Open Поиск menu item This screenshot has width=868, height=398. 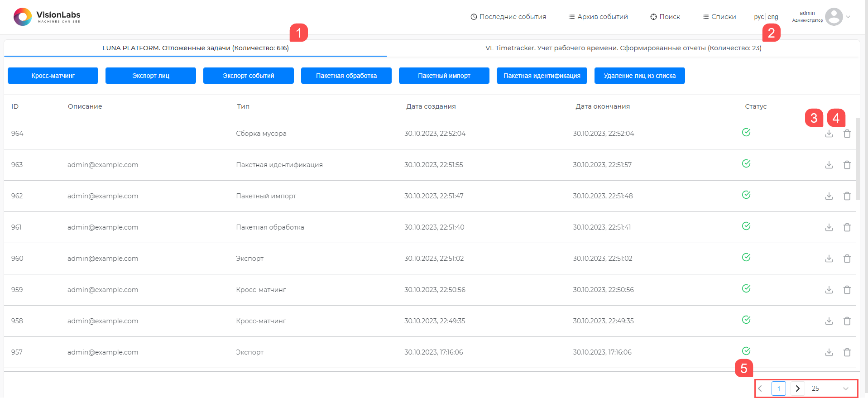coord(665,17)
